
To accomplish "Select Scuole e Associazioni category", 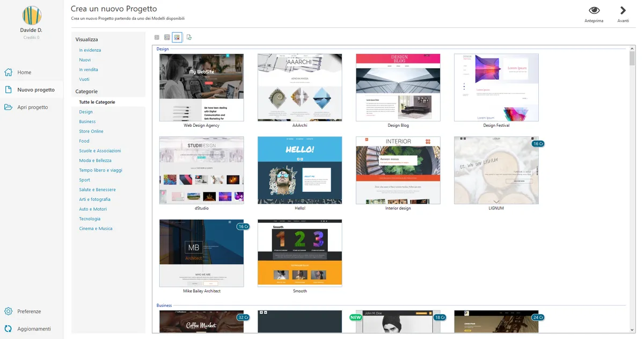I will coord(100,150).
